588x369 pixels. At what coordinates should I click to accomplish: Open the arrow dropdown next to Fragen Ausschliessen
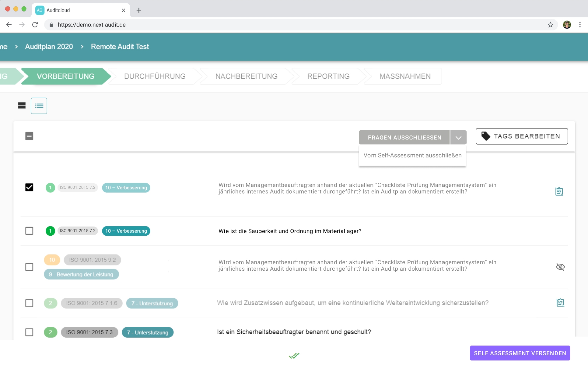point(458,137)
